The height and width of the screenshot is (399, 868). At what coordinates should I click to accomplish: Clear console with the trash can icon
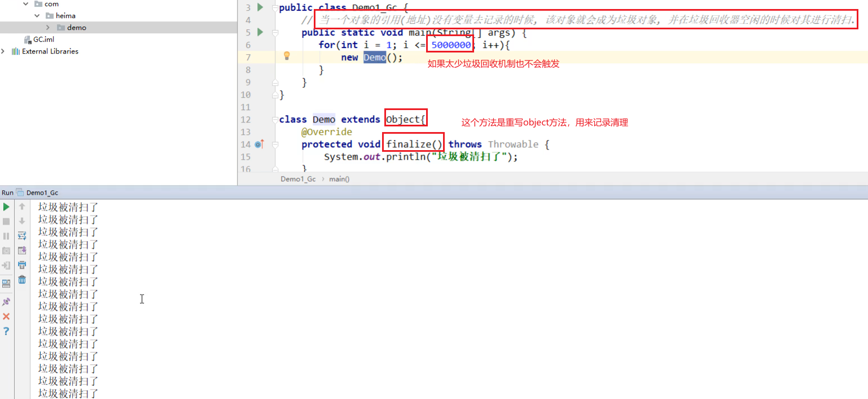pyautogui.click(x=22, y=279)
